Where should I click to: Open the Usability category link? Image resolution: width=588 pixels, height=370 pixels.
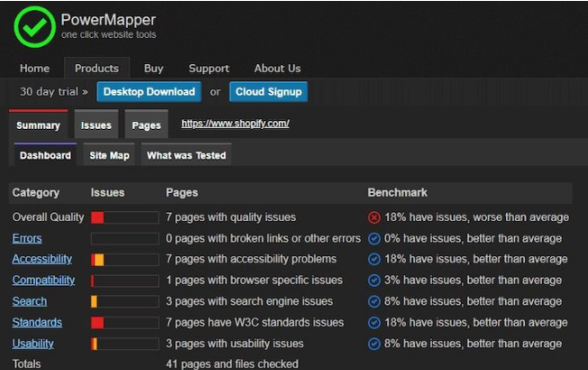(x=33, y=344)
